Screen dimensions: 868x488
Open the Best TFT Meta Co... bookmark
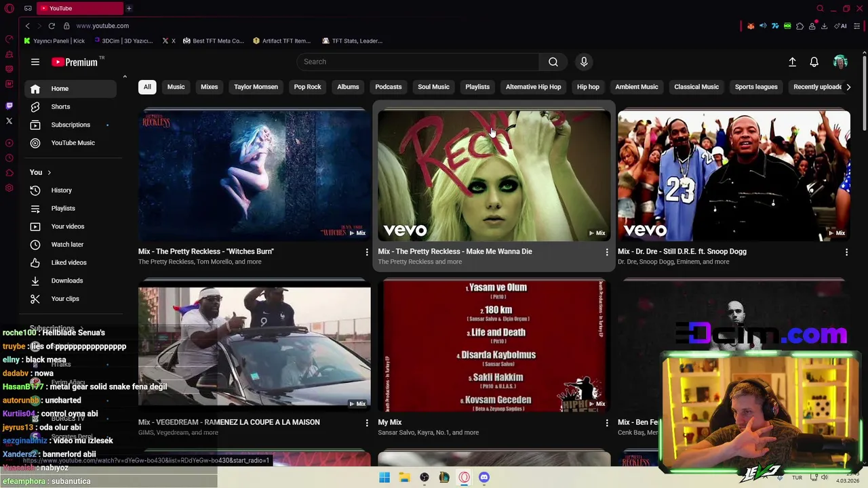click(x=213, y=41)
